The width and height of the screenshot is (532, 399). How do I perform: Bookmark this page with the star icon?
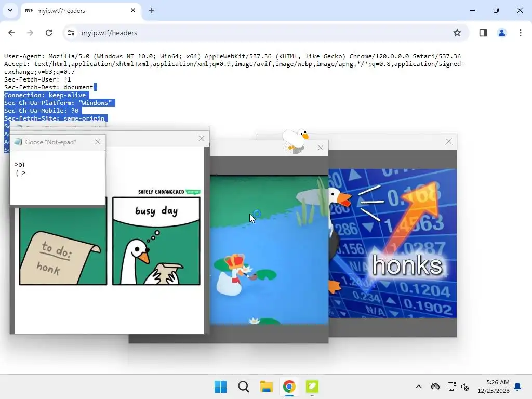[x=457, y=33]
